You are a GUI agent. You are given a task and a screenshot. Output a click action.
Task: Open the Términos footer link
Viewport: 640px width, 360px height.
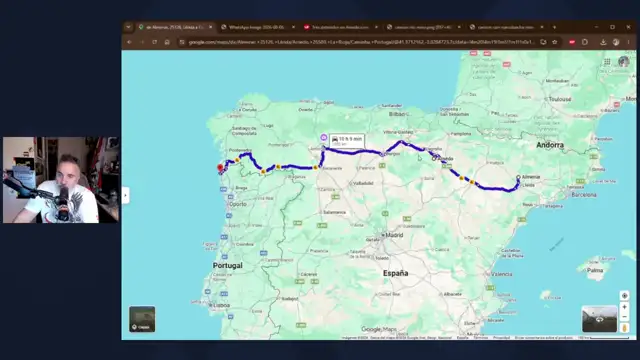(x=481, y=338)
